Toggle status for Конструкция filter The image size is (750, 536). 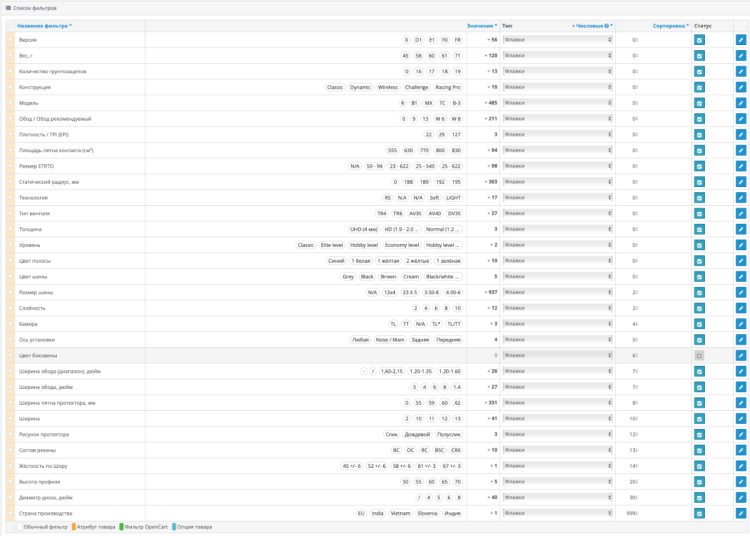click(699, 87)
